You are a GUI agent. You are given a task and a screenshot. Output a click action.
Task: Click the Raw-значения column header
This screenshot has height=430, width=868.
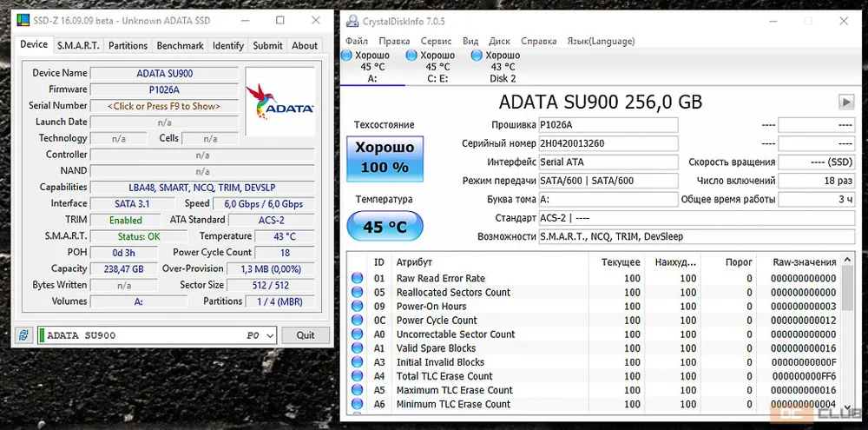click(804, 262)
